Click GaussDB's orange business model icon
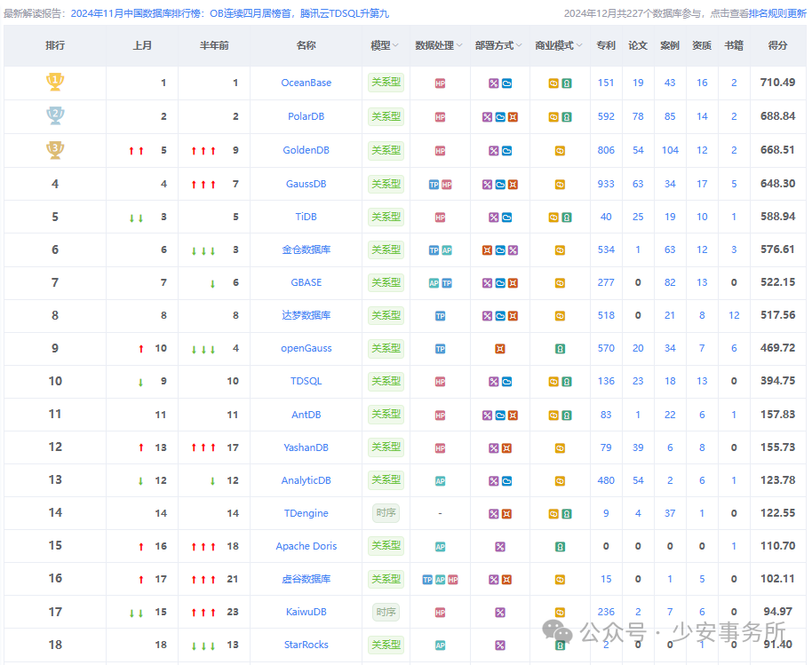 pos(560,185)
